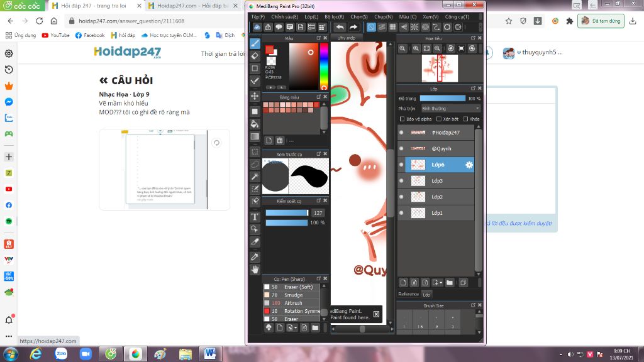The height and width of the screenshot is (362, 644).
Task: Switch to ufhy.mdp canvas tab
Action: point(347,38)
